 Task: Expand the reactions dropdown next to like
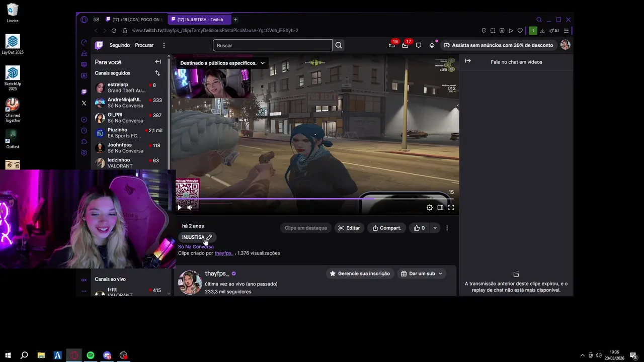tap(435, 228)
